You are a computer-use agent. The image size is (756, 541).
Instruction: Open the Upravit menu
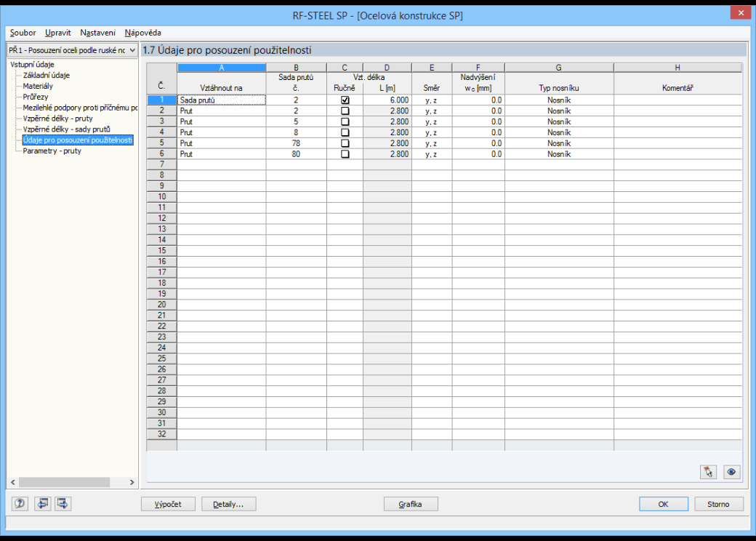click(x=58, y=33)
